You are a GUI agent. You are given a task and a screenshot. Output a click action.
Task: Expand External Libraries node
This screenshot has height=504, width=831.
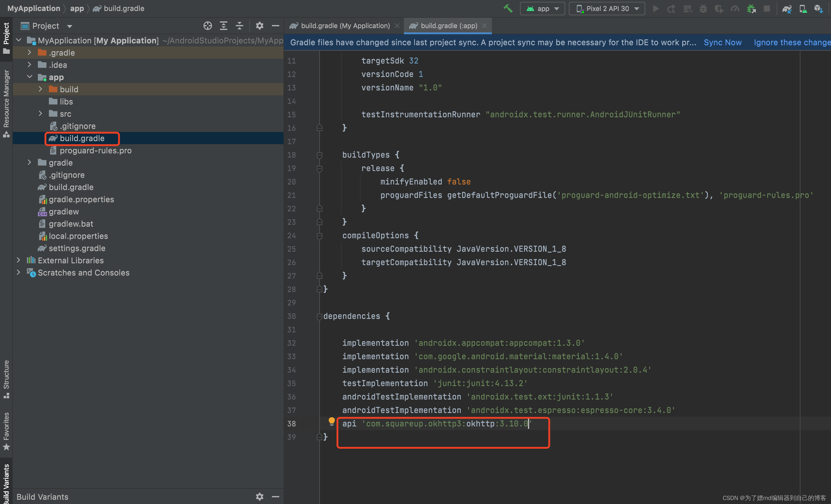coord(19,260)
